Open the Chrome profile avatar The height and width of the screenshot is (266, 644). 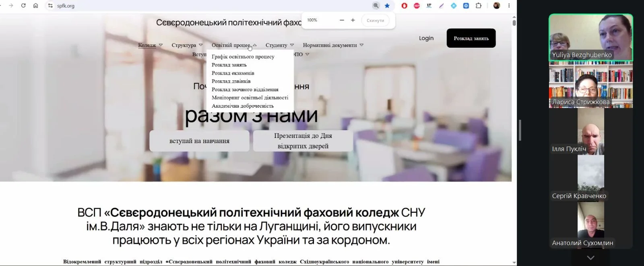coord(497,6)
